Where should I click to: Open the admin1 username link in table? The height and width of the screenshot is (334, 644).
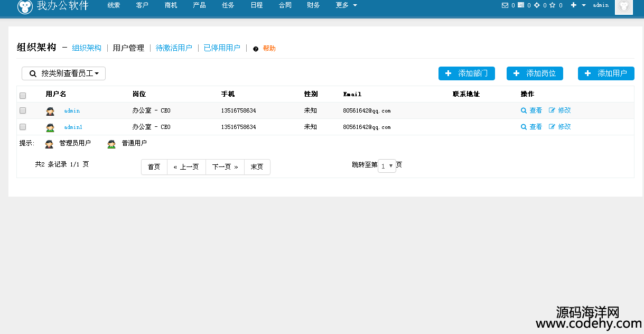[73, 127]
